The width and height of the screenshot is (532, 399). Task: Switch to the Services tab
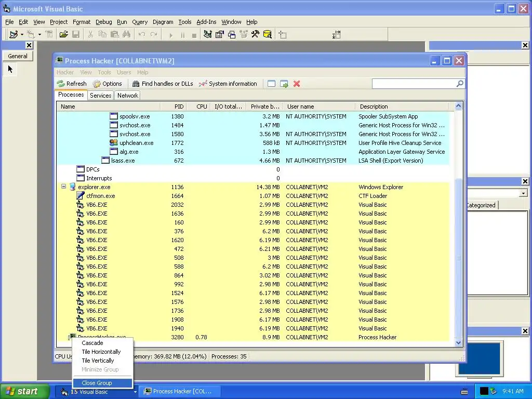100,96
